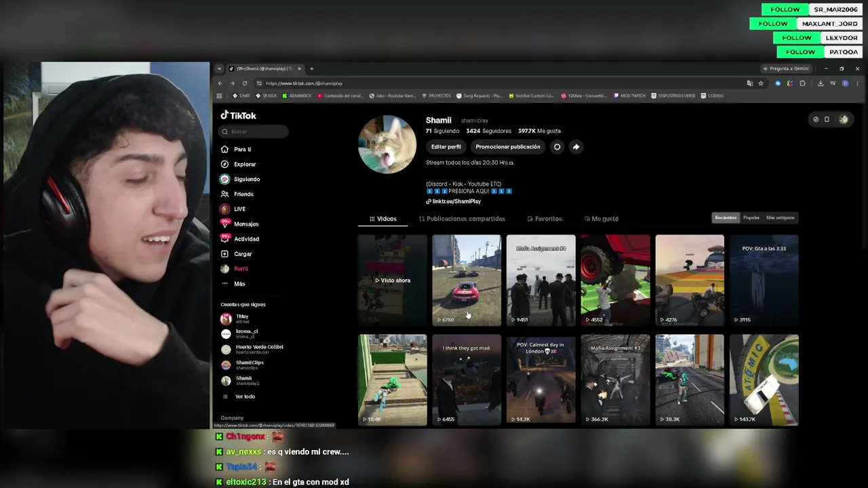Viewport: 868px width, 488px height.
Task: Open 'POV: Calmest day in London' video
Action: click(x=541, y=380)
